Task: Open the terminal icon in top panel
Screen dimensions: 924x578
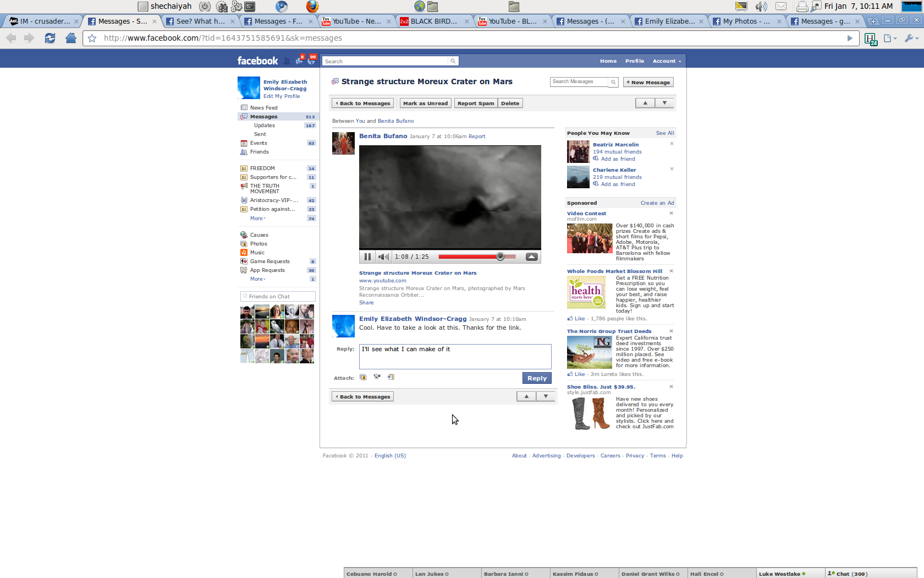Action: [x=250, y=7]
